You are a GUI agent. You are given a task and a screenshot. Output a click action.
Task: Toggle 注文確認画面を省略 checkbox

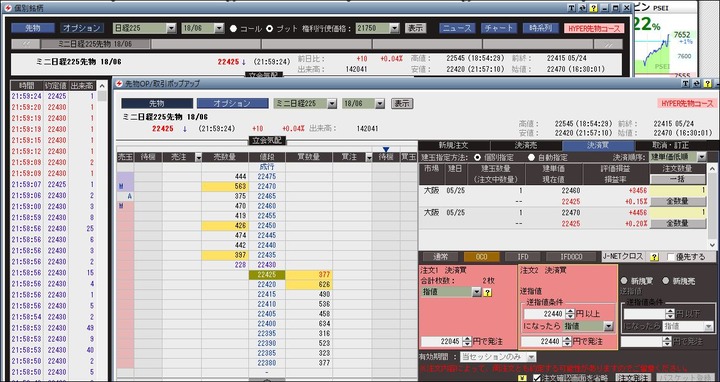click(536, 378)
